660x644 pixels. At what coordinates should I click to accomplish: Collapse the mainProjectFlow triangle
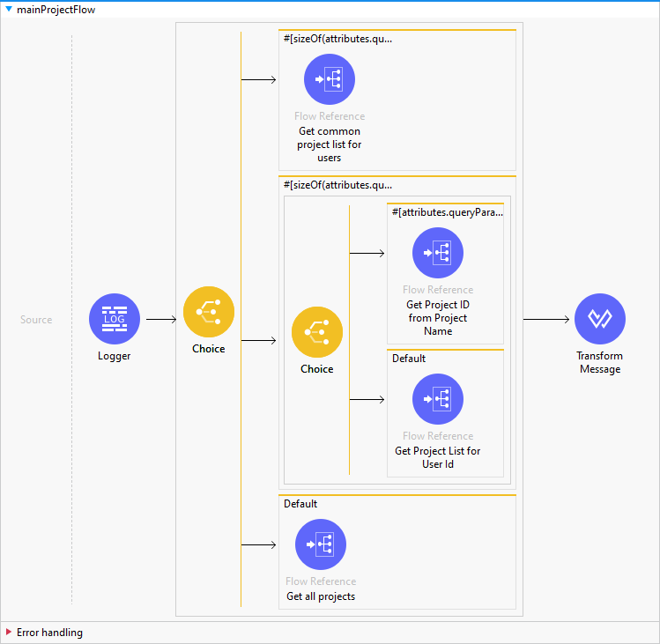click(9, 9)
